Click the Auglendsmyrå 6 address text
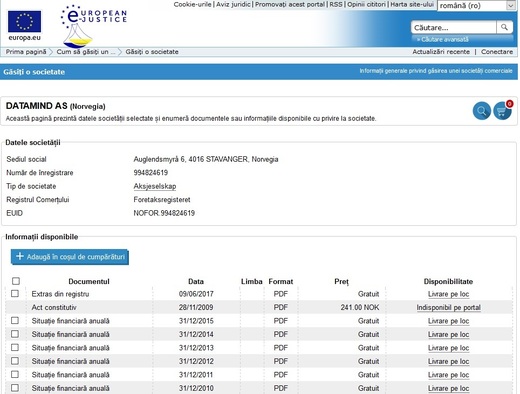 206,159
